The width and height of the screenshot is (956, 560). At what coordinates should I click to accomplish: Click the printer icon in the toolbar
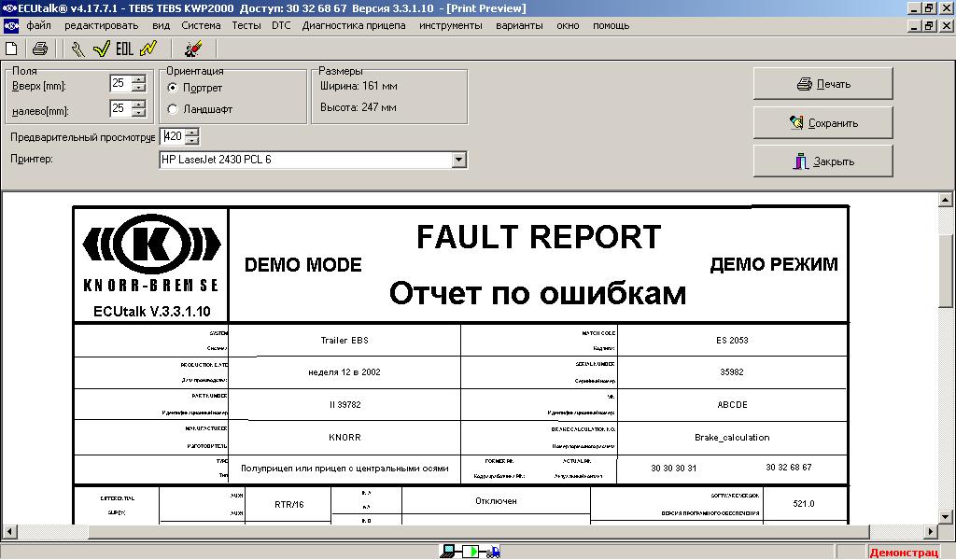click(x=40, y=49)
